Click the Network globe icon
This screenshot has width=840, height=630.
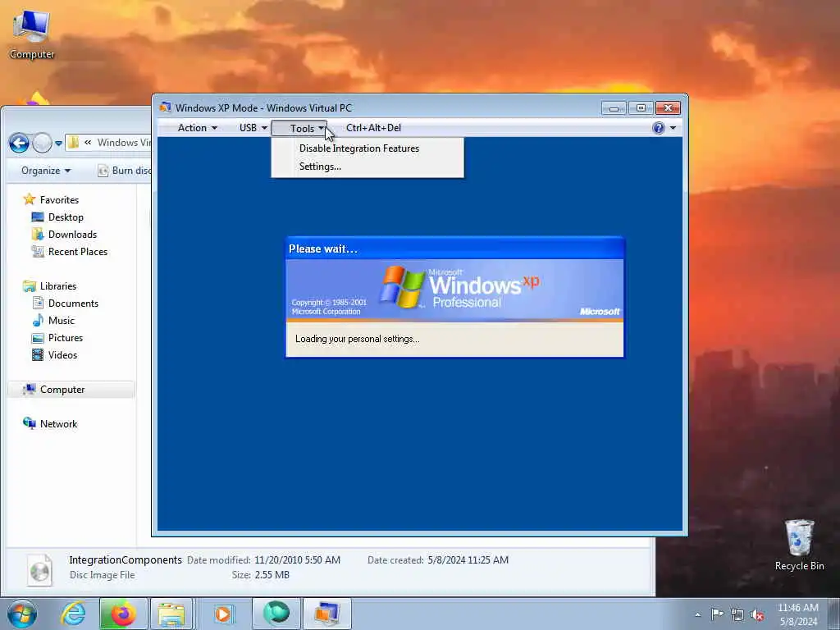pos(30,423)
